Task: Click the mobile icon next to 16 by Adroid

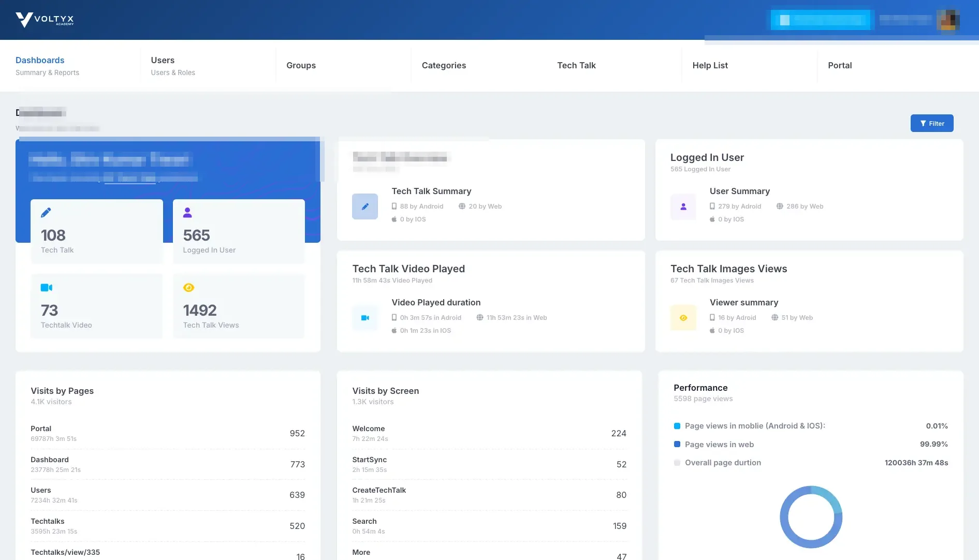Action: (x=712, y=317)
